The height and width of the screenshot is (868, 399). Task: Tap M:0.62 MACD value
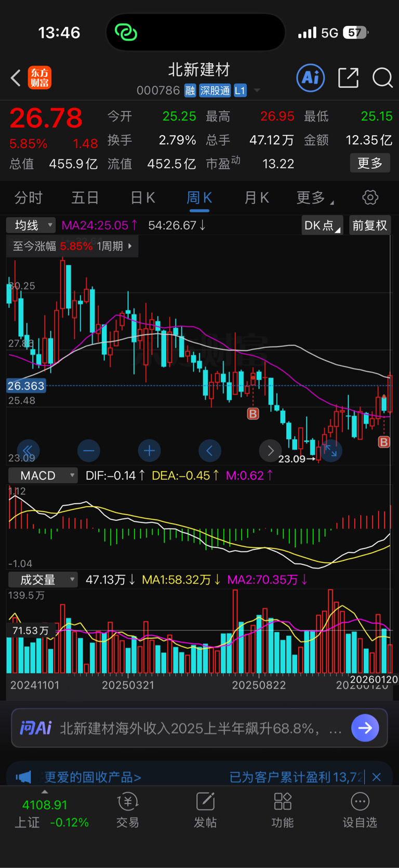[249, 476]
